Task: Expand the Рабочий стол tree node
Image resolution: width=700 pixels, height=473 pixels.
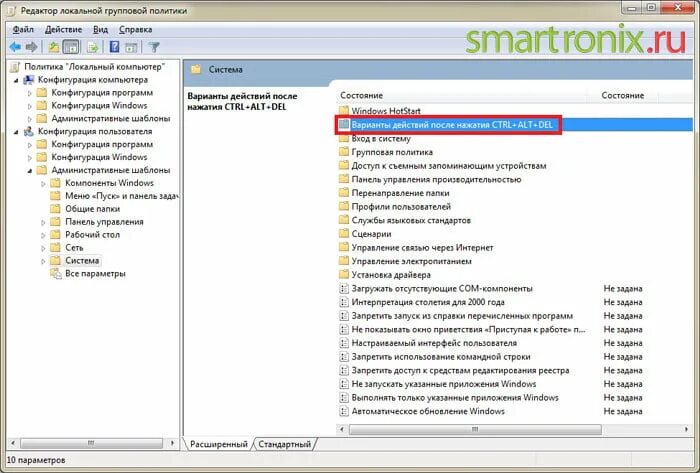Action: [43, 235]
